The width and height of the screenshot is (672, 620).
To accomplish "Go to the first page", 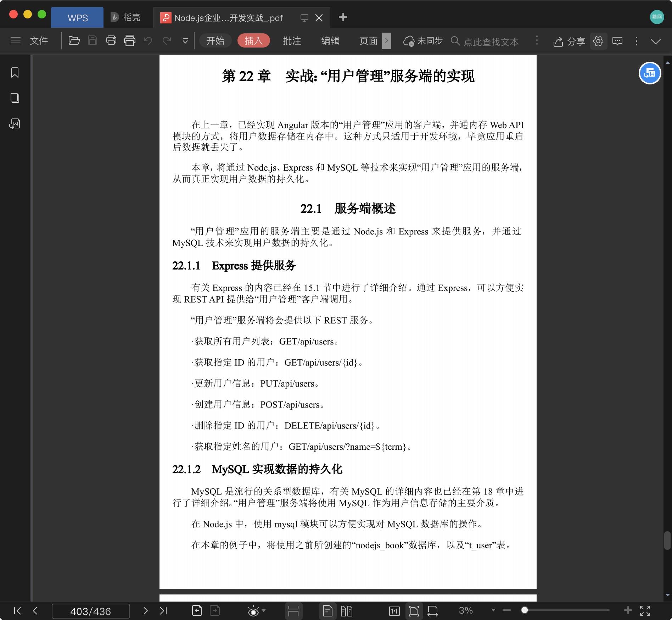I will pos(17,610).
